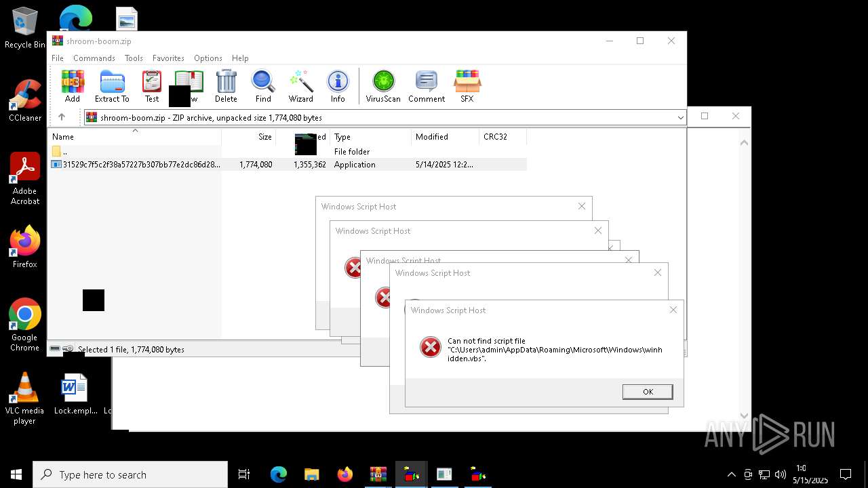
Task: Open the Tools menu
Action: click(x=134, y=58)
